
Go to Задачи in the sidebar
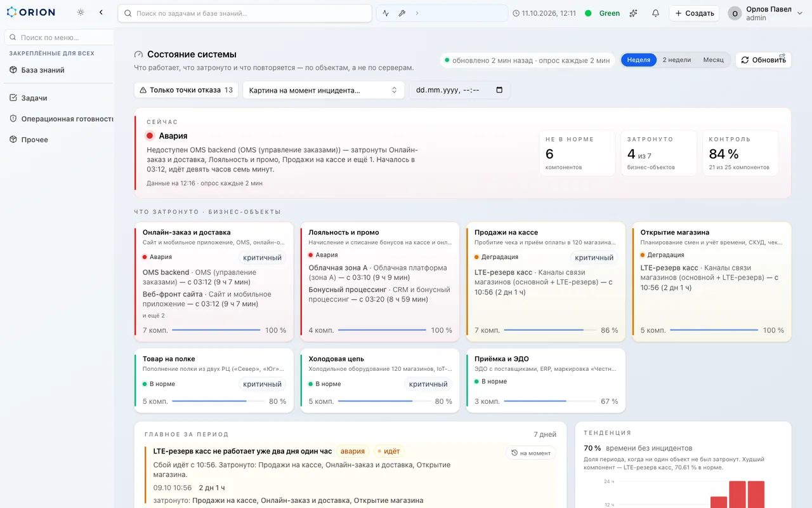[57, 98]
